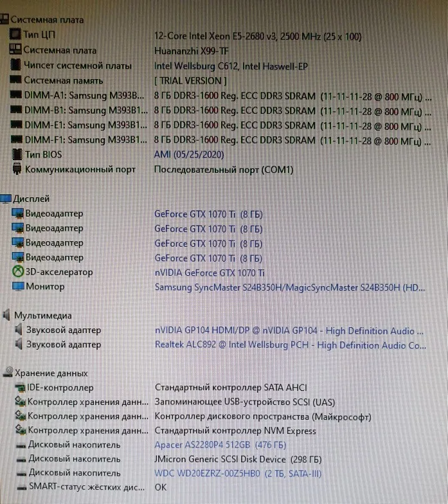Select the Коммуникационный порт label
Screen dimensions: 448x504
(x=80, y=169)
